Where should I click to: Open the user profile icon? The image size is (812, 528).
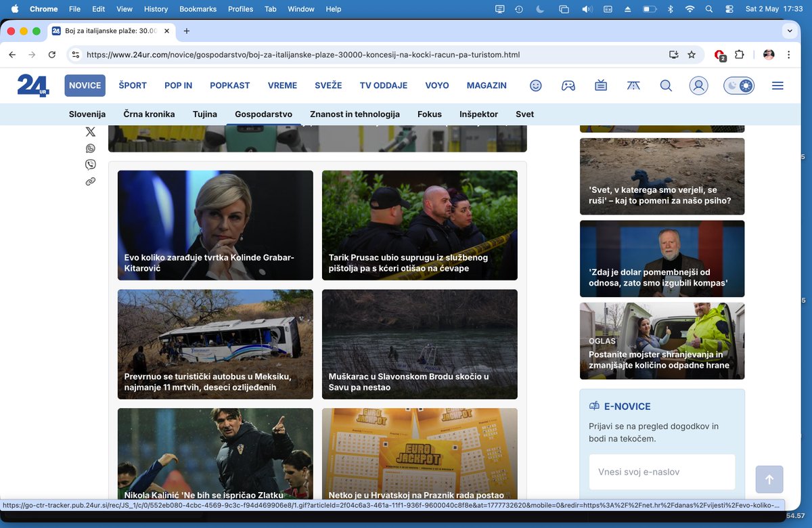pos(698,85)
